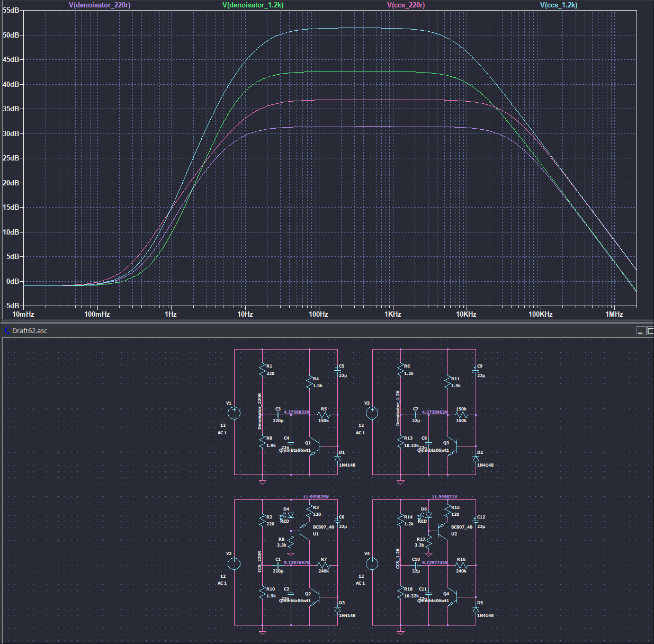Image resolution: width=654 pixels, height=644 pixels.
Task: Select resistor R15 120 symbol
Action: (448, 511)
